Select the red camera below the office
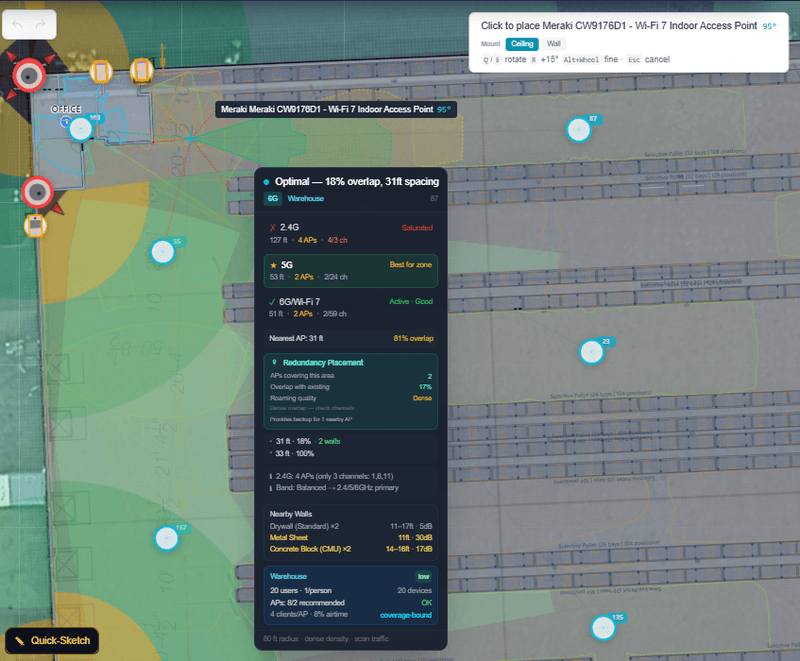 coord(37,192)
